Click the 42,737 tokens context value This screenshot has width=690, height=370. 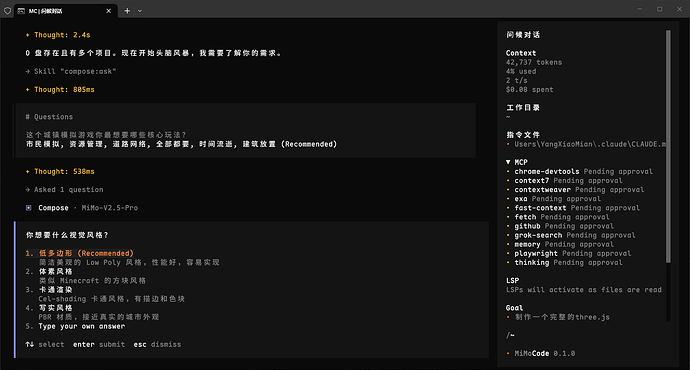(534, 62)
